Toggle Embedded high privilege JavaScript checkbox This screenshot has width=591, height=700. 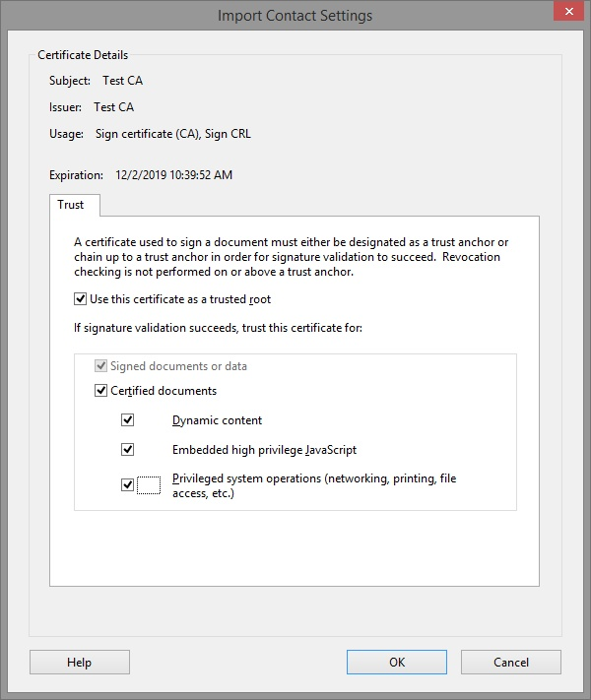(128, 449)
